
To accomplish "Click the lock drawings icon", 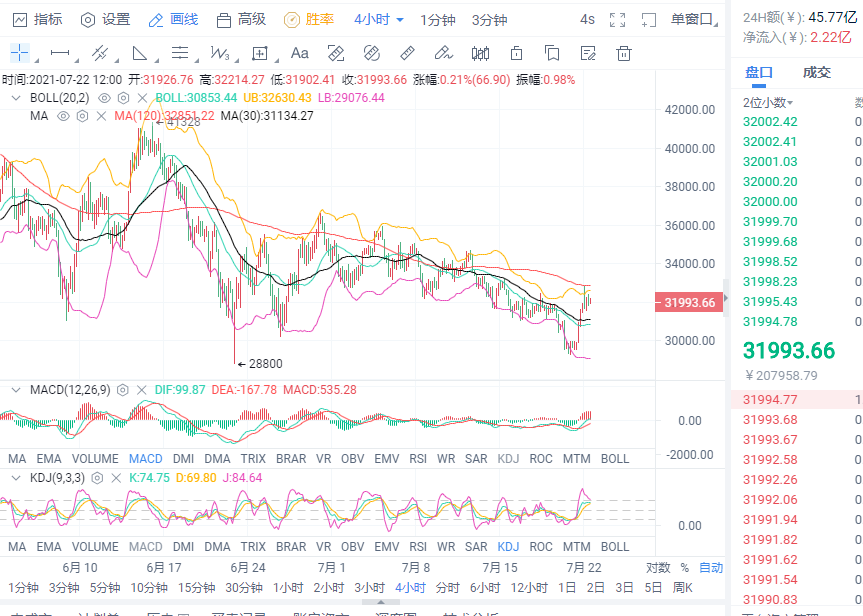I will [516, 53].
